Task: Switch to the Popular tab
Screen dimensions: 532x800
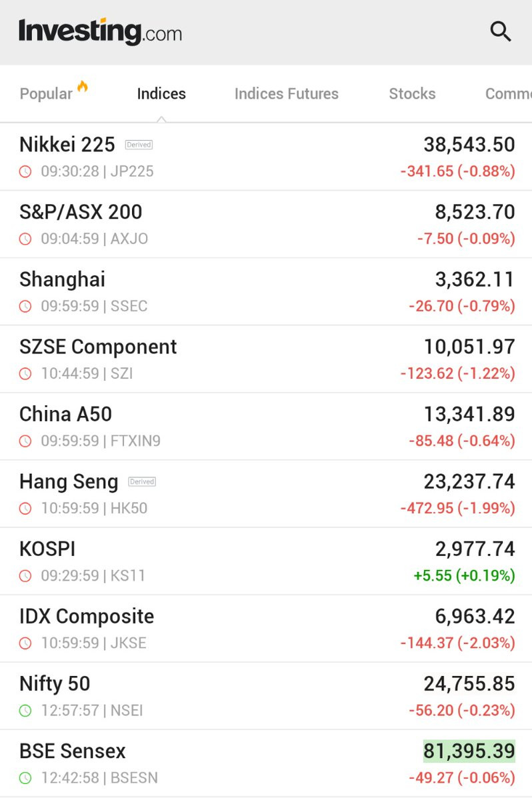Action: point(46,94)
